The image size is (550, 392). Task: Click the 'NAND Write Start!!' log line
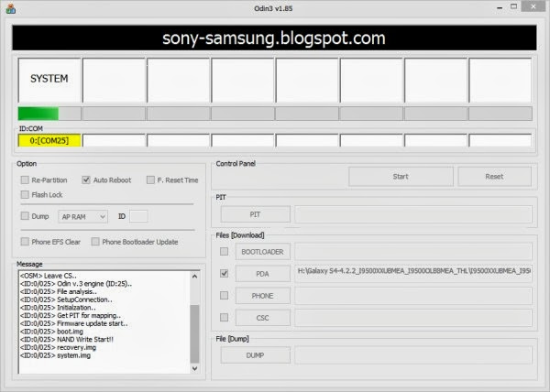tap(67, 340)
